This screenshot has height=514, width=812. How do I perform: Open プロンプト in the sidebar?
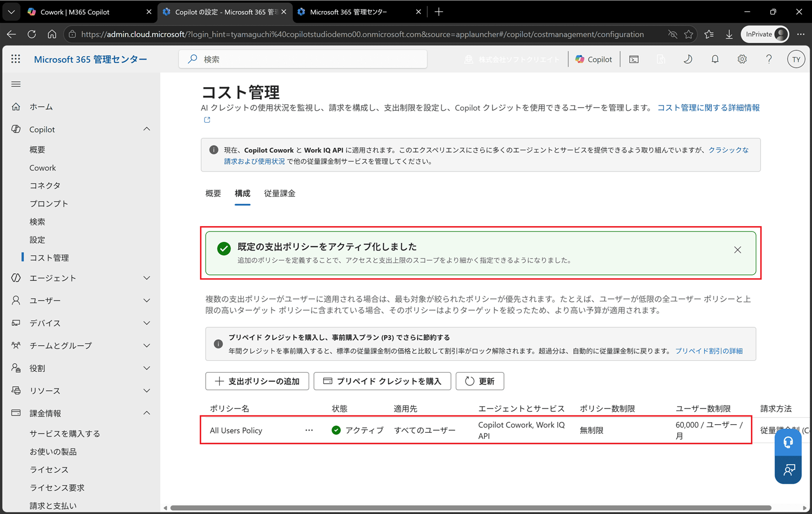49,203
